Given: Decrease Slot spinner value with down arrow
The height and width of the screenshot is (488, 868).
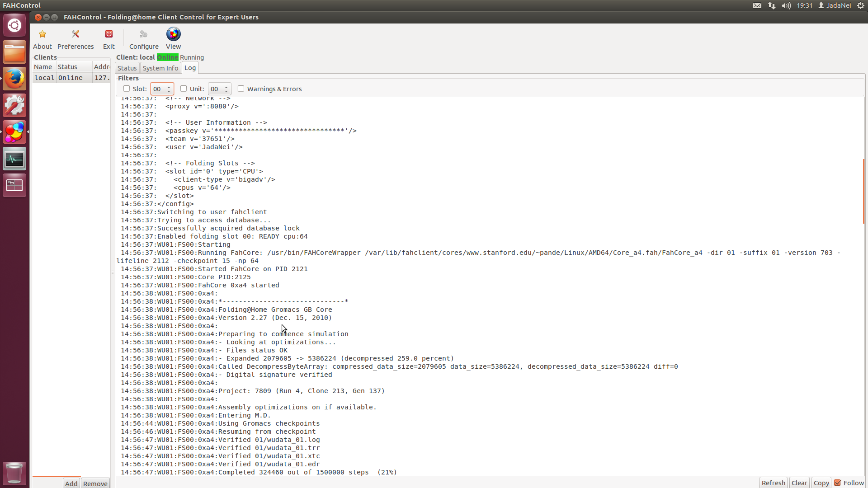Looking at the screenshot, I should (169, 91).
